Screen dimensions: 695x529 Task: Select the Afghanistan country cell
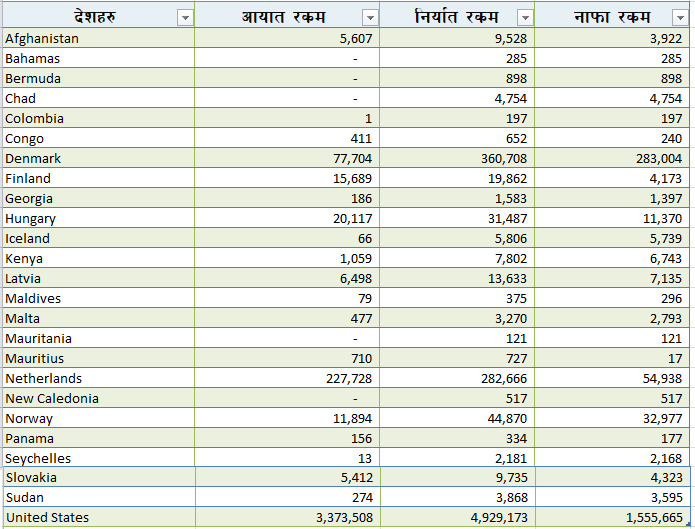pyautogui.click(x=99, y=38)
